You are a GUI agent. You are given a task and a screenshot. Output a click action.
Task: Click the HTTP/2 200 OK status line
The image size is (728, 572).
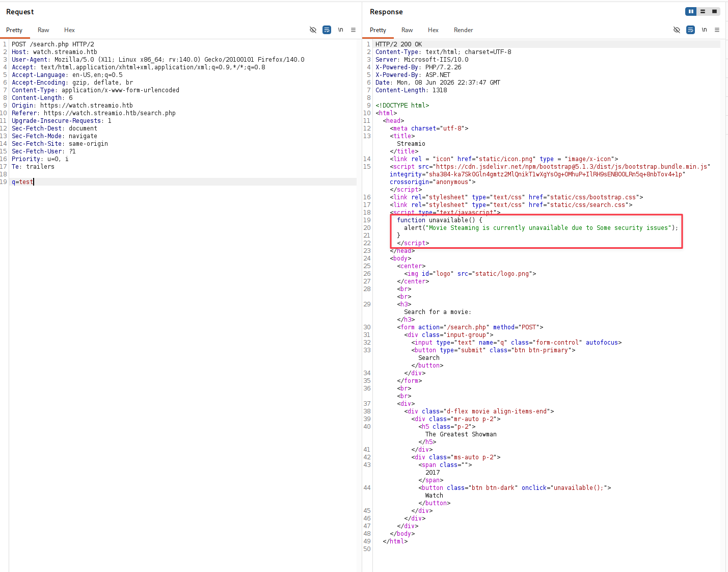coord(399,44)
